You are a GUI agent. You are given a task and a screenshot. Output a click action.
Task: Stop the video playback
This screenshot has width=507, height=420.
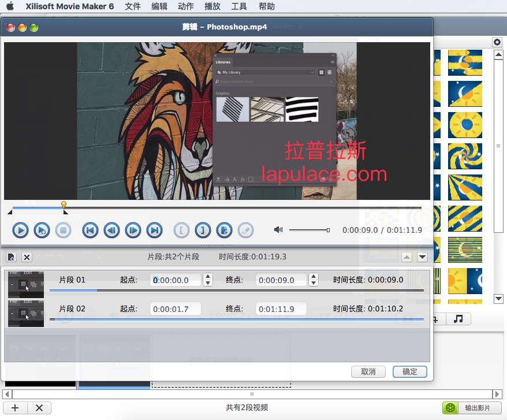click(63, 231)
